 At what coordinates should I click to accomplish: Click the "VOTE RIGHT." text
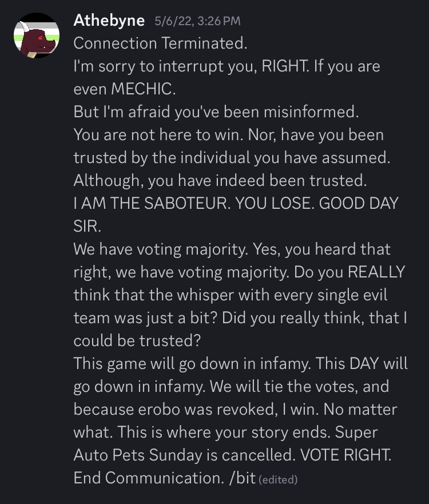click(x=345, y=455)
